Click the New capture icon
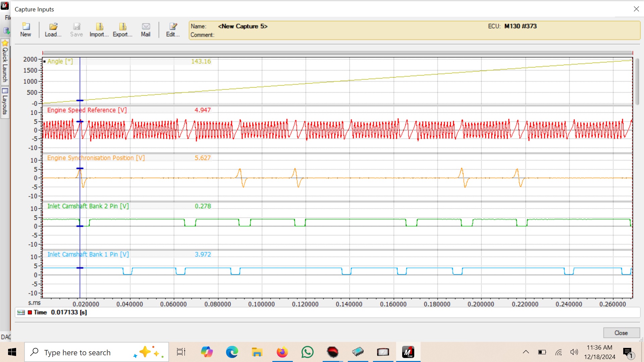This screenshot has height=362, width=644. (x=25, y=27)
